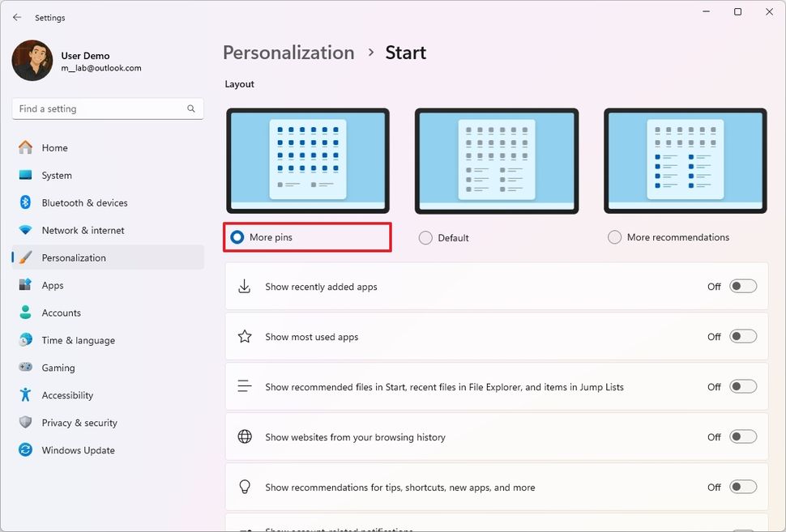
Task: Open Windows Update via its icon
Action: tap(26, 450)
